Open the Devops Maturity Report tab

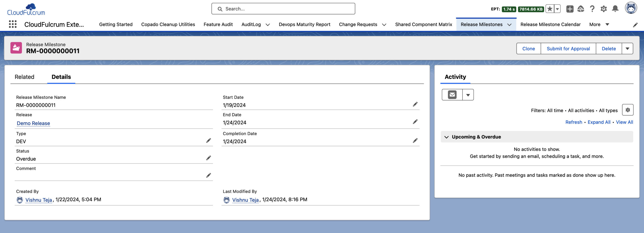[304, 24]
